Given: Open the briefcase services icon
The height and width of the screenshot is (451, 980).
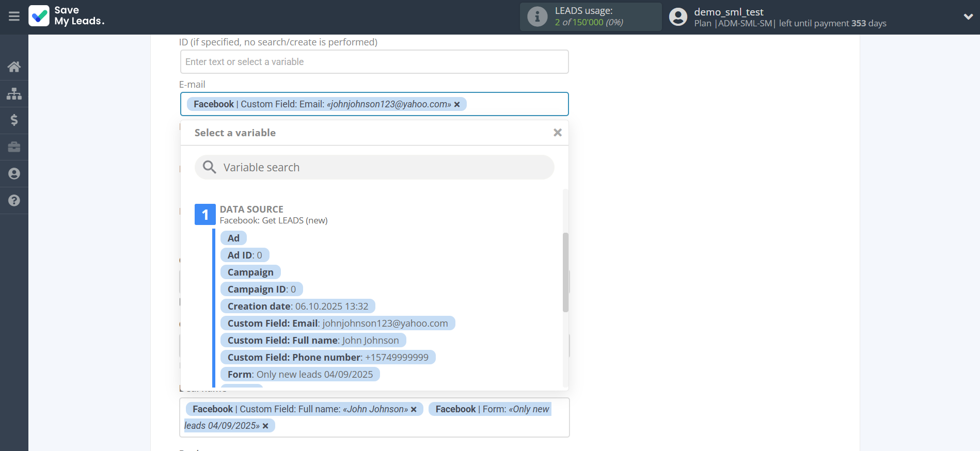Looking at the screenshot, I should [14, 147].
